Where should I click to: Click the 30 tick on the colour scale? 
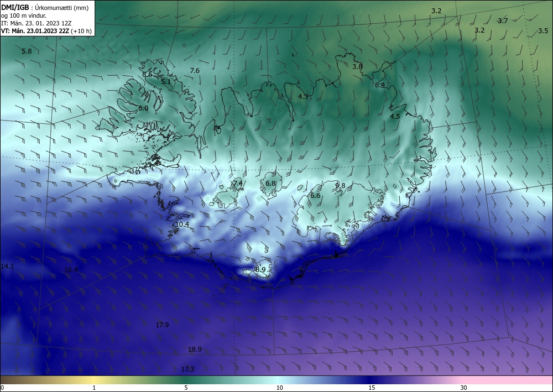point(464,388)
